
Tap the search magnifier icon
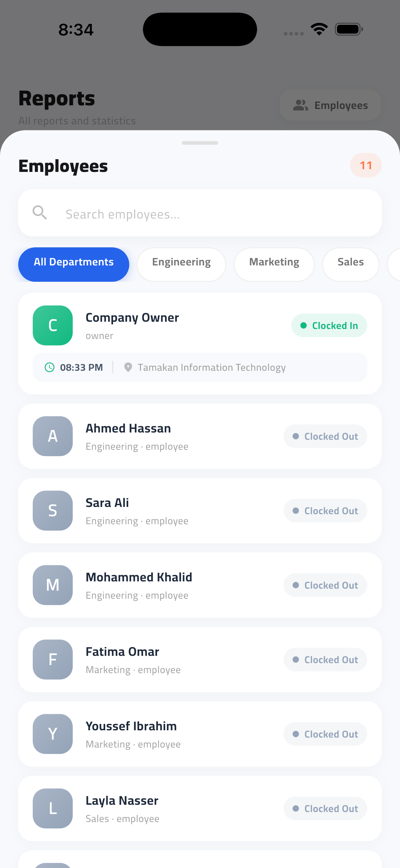39,213
